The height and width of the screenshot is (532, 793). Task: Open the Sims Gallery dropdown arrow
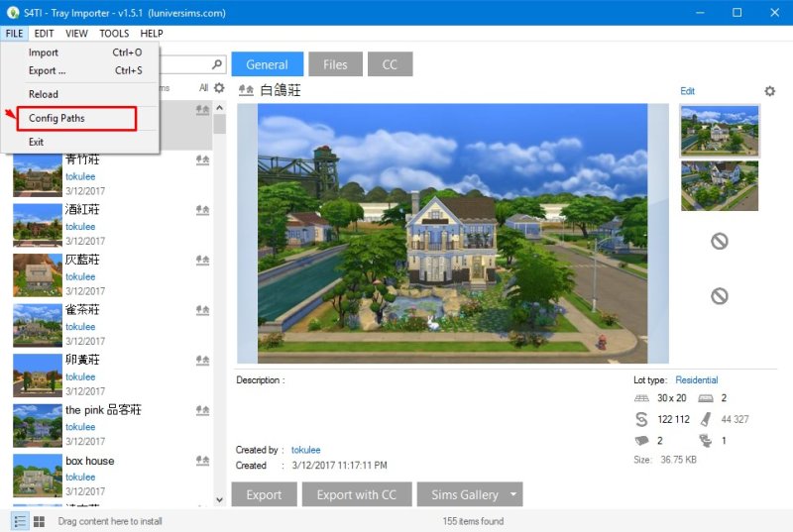coord(513,494)
